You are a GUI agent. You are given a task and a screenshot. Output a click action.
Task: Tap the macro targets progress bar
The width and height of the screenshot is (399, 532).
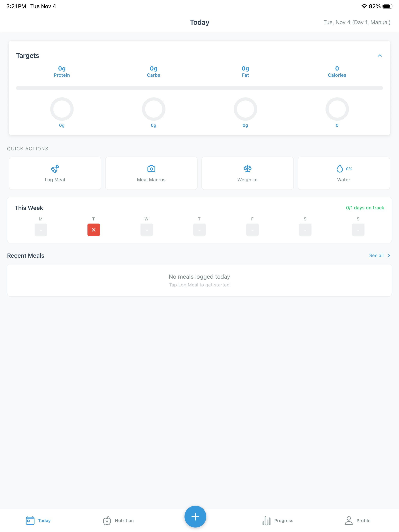(x=199, y=88)
